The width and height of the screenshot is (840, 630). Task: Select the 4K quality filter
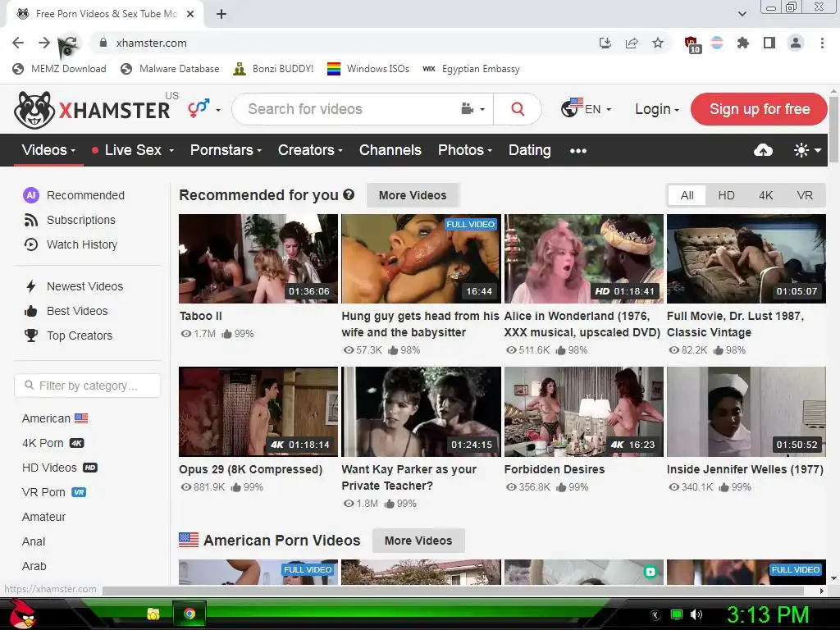[765, 195]
